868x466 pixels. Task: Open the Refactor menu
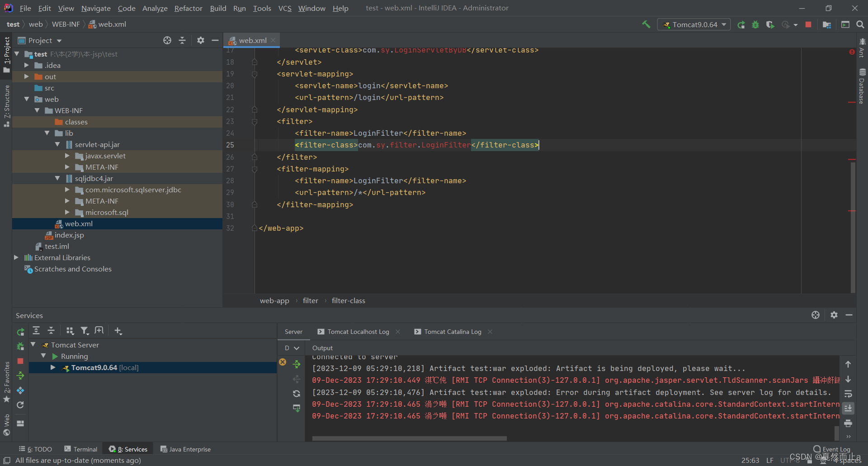pos(188,8)
